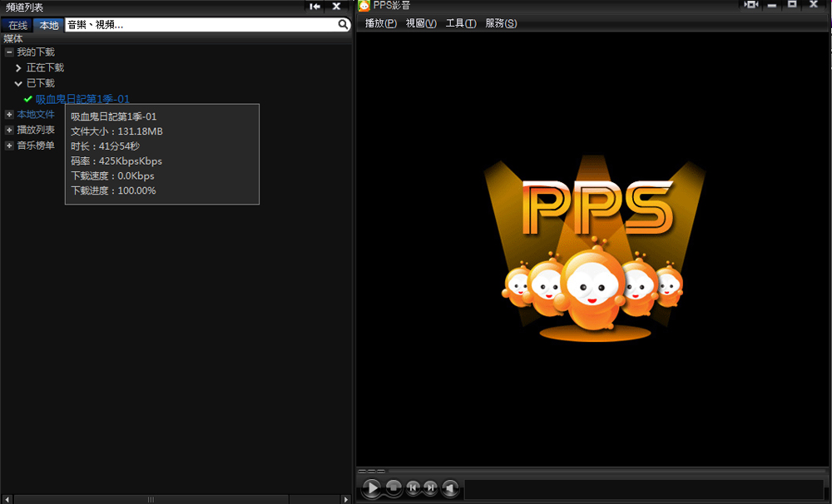Select the 我的下載 tree item
The image size is (832, 504).
click(x=36, y=52)
